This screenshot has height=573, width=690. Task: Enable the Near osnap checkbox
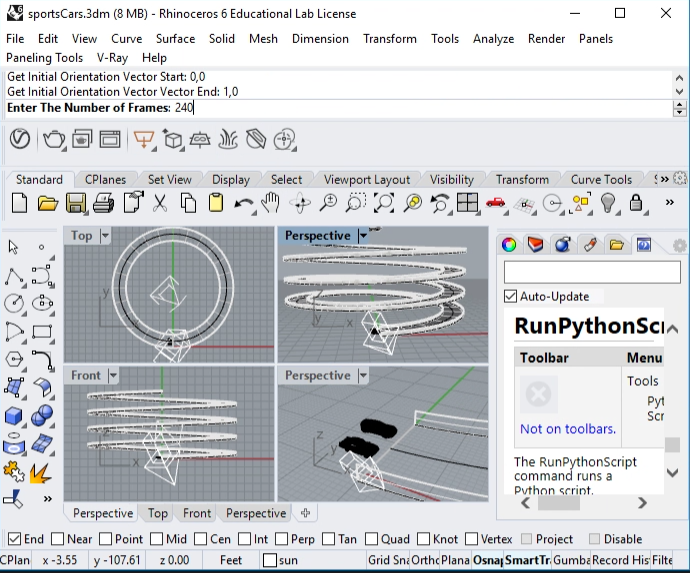[x=58, y=539]
